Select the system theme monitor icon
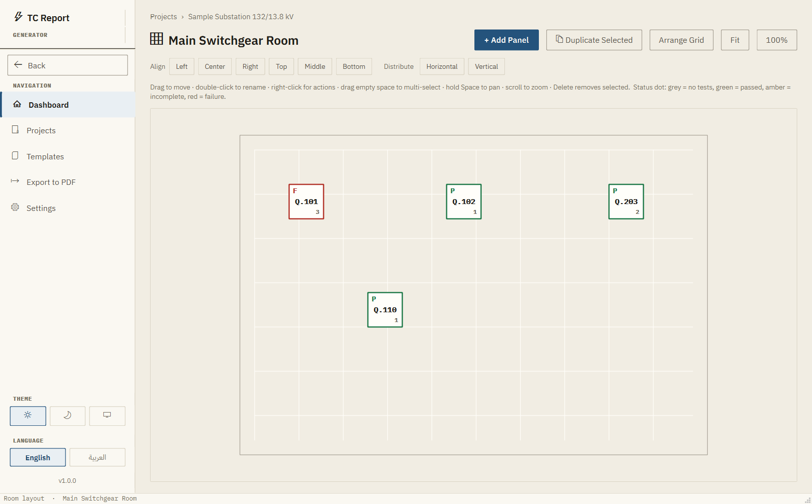 (107, 415)
